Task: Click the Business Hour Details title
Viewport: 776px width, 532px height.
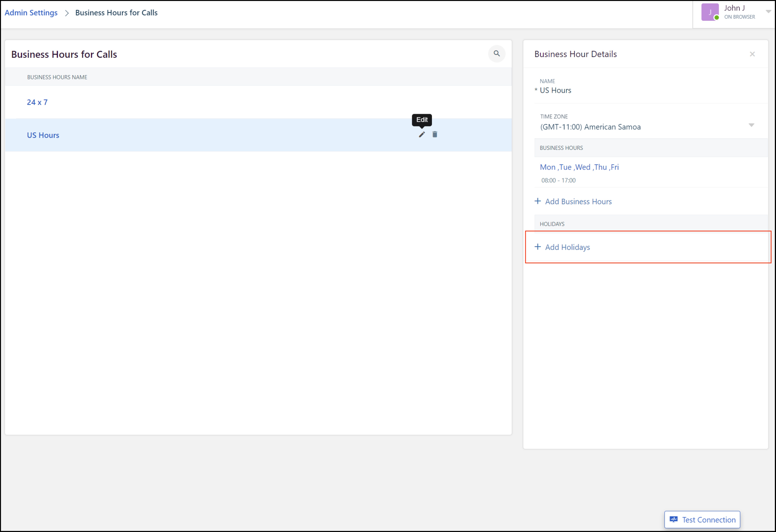Action: (575, 54)
